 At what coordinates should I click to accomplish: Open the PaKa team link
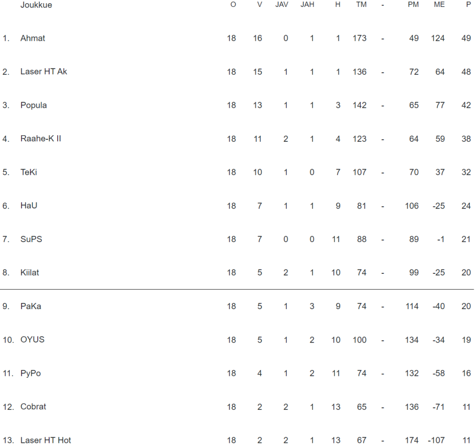pyautogui.click(x=31, y=306)
